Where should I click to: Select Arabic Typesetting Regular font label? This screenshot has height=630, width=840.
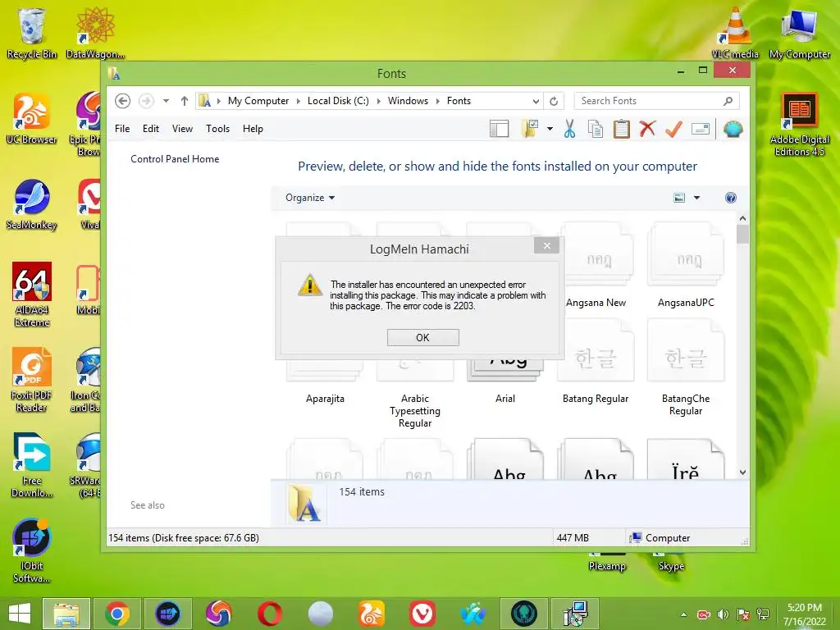tap(415, 411)
